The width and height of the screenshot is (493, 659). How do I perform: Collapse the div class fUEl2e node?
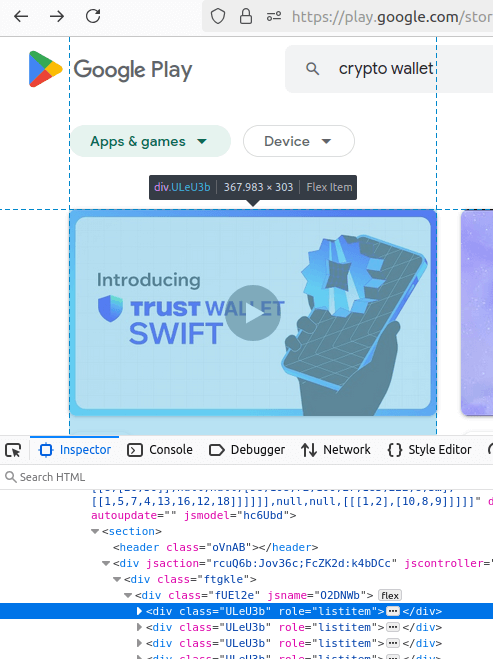point(128,596)
